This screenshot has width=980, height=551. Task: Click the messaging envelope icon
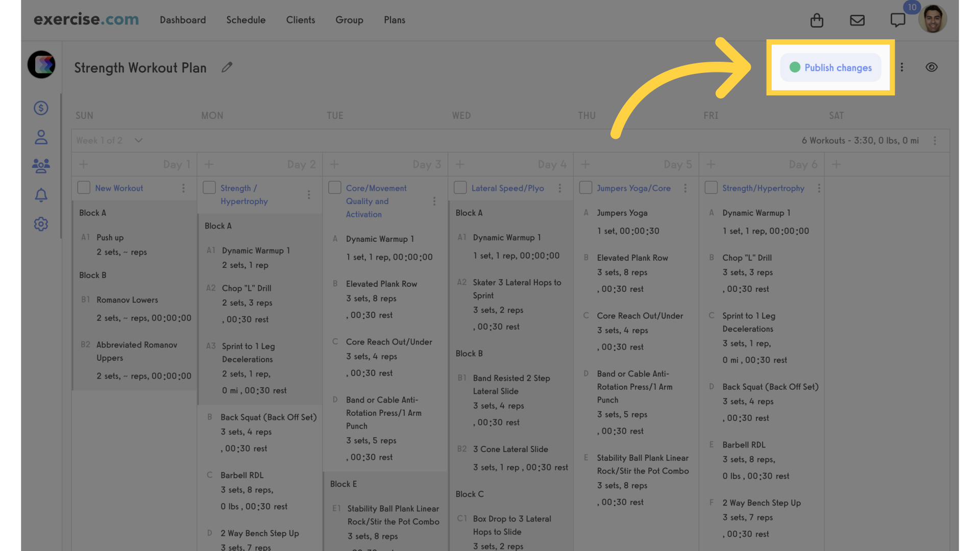pos(857,19)
